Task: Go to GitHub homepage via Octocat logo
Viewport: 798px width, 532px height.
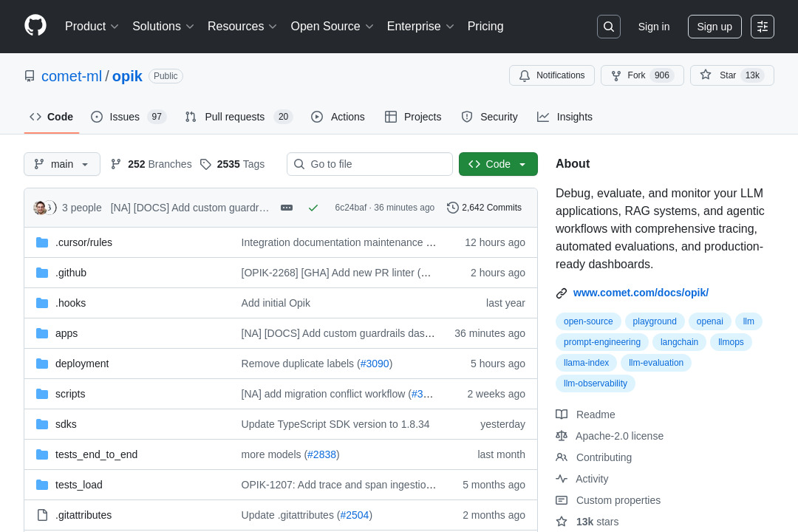Action: (x=35, y=26)
